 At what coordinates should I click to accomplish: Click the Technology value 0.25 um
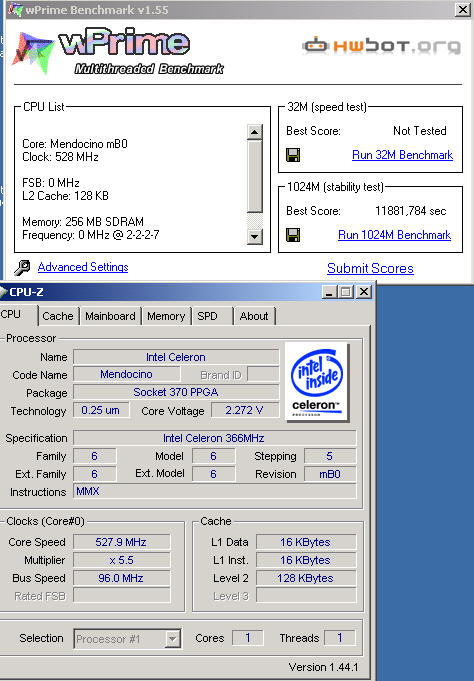[x=101, y=410]
